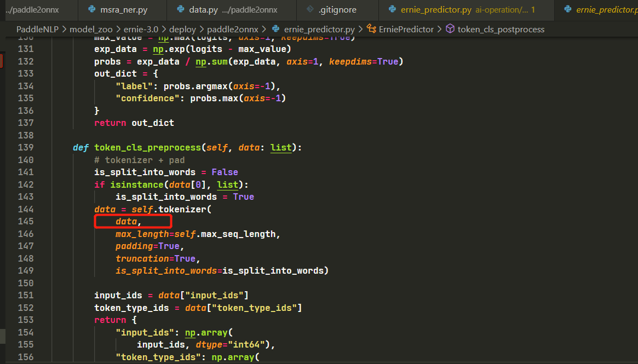The image size is (638, 364).
Task: Open the ernie_predictor.py breadcrumb file
Action: point(319,29)
